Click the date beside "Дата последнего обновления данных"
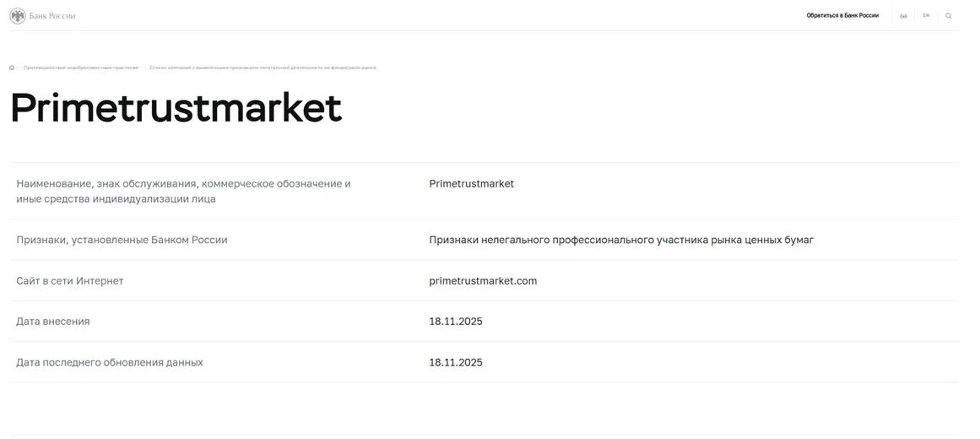The height and width of the screenshot is (439, 980). [456, 363]
